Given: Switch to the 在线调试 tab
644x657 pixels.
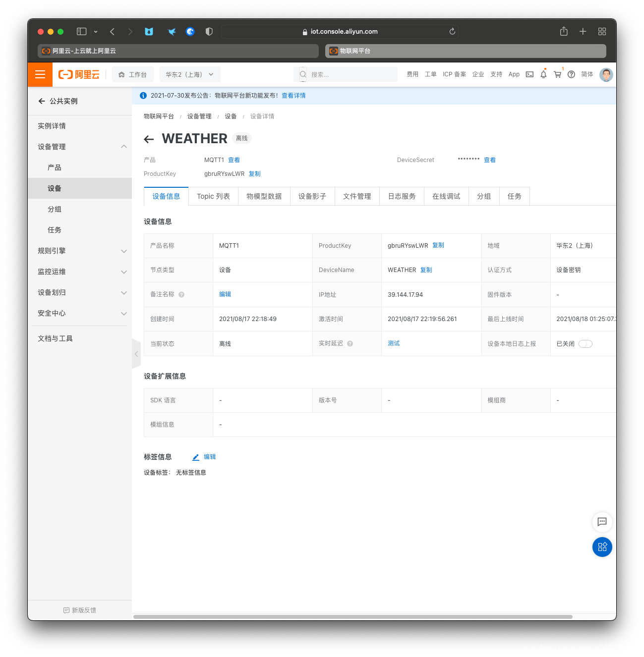Looking at the screenshot, I should (x=446, y=196).
